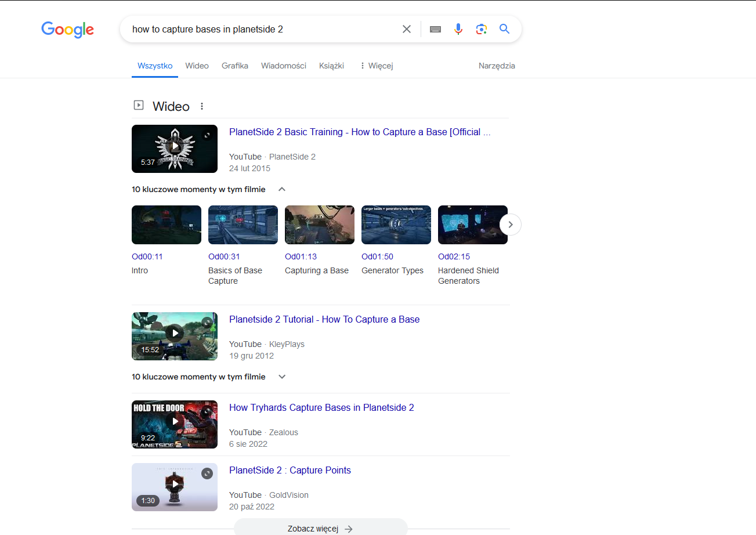The height and width of the screenshot is (535, 756).
Task: Click the text Generator Types
Action: pyautogui.click(x=392, y=270)
